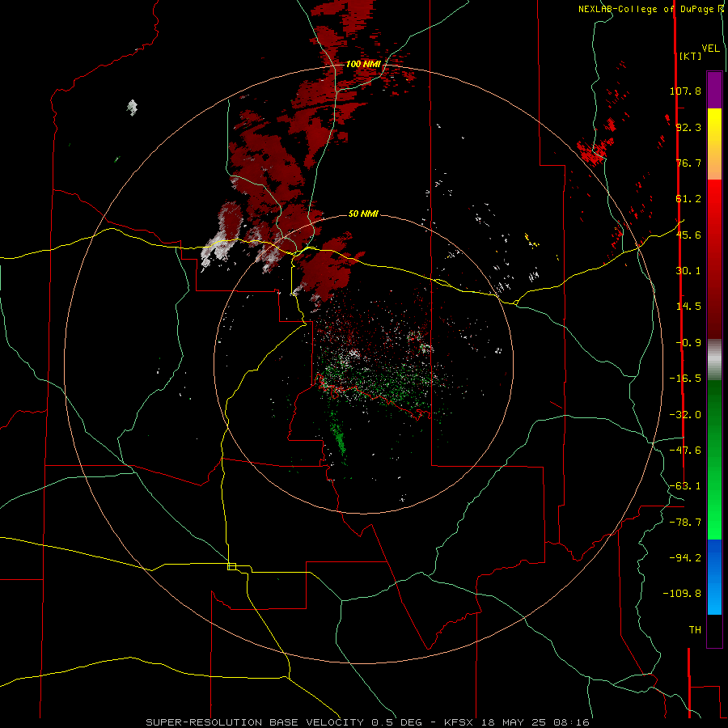Click the -0.9 velocity scale value
Image resolution: width=728 pixels, height=728 pixels.
[x=688, y=343]
